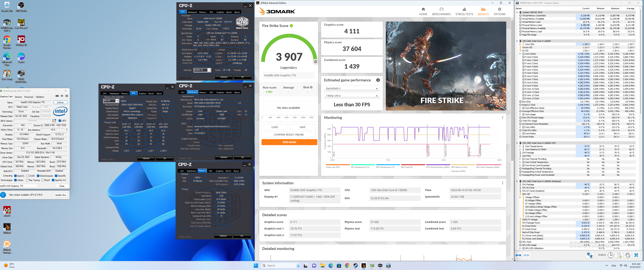Collapse Voltage Offsets tree in HWiNFO
The height and width of the screenshot is (270, 644).
[520, 197]
